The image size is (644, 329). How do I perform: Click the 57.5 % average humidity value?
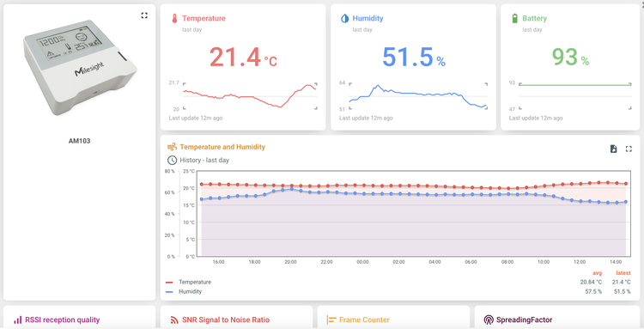point(593,291)
